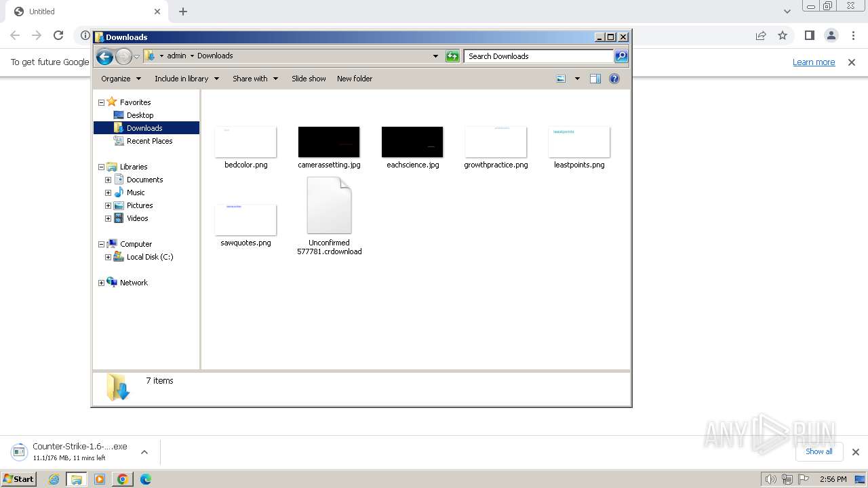Viewport: 868px width, 488px height.
Task: Collapse the Favorites group
Action: (x=101, y=103)
